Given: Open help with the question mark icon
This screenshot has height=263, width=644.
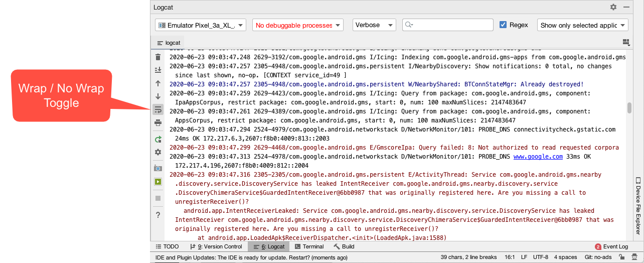Looking at the screenshot, I should (x=158, y=215).
